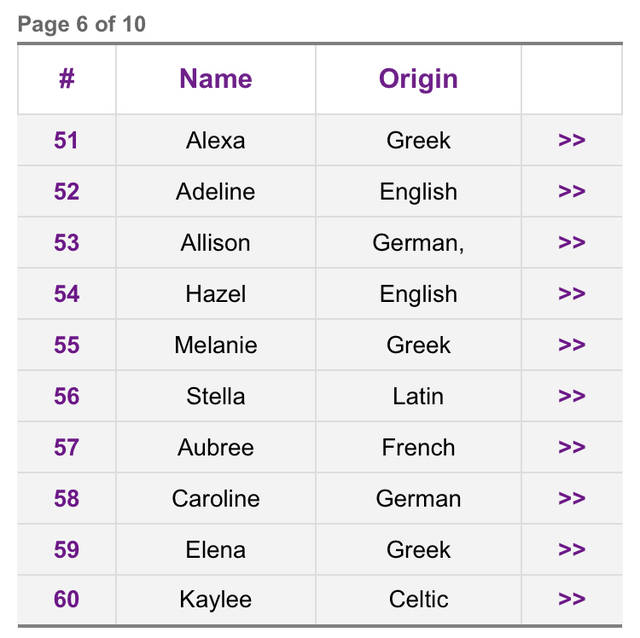Image resolution: width=640 pixels, height=638 pixels.
Task: Open details arrow for Caroline row
Action: pos(571,498)
